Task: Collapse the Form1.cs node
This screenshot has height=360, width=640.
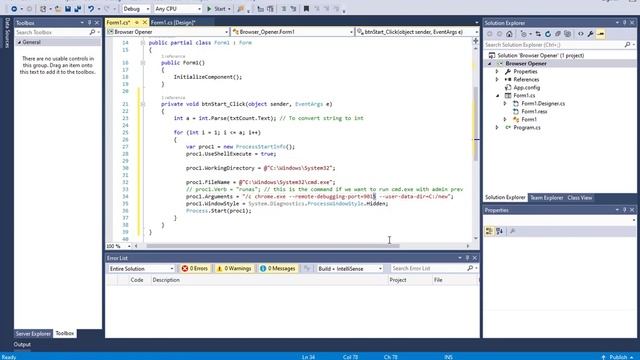Action: point(497,96)
